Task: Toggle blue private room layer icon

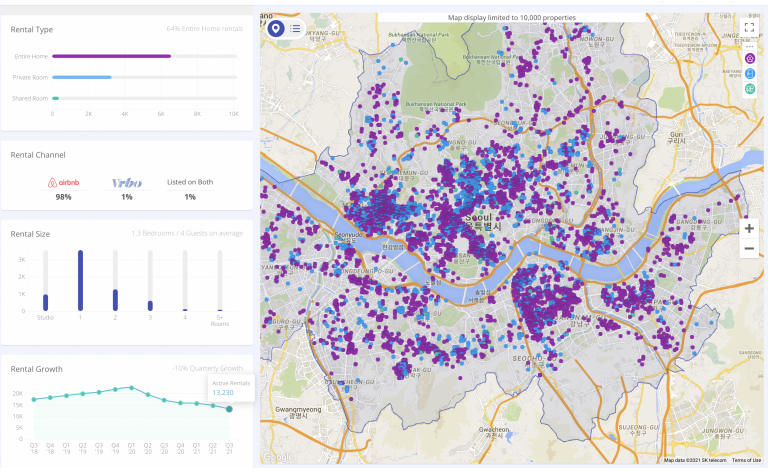Action: (750, 74)
